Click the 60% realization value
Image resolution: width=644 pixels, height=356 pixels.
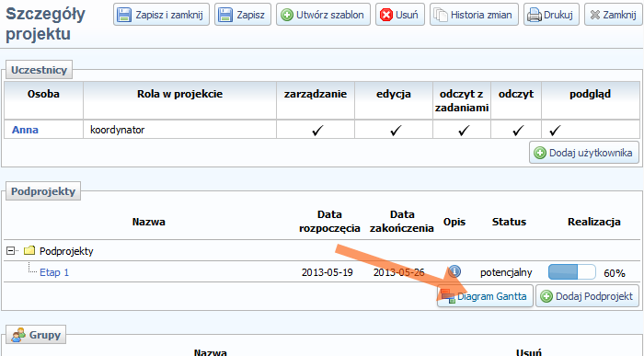coord(615,273)
